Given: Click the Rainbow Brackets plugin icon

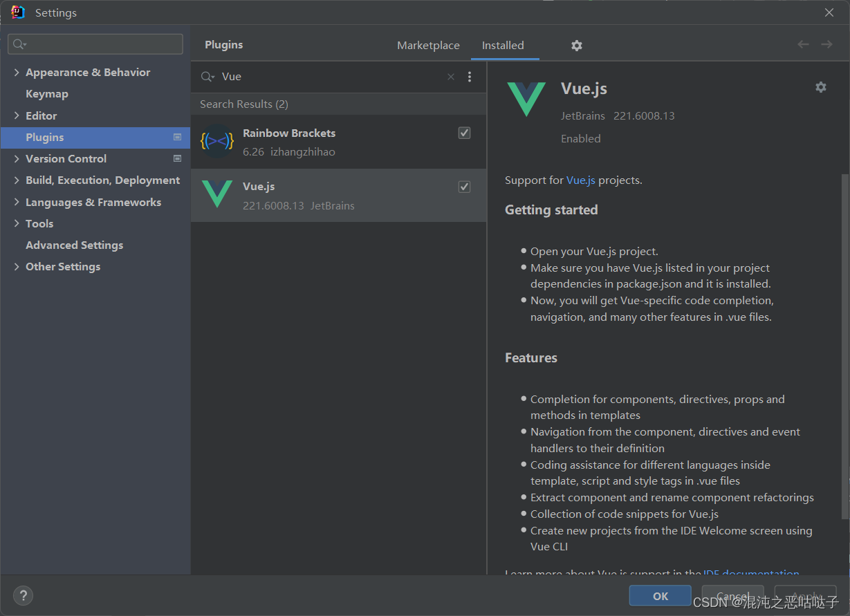Looking at the screenshot, I should [217, 141].
